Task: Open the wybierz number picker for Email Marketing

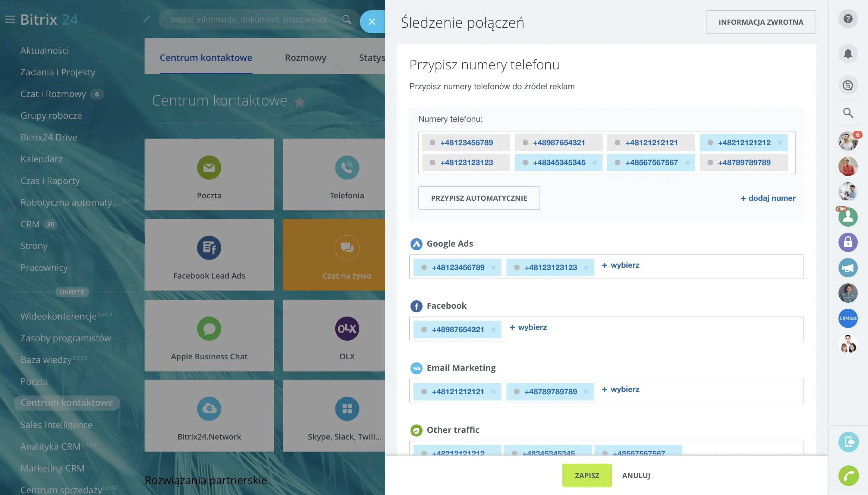Action: pos(621,389)
